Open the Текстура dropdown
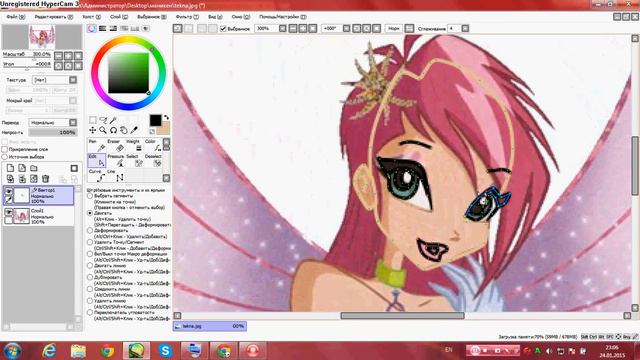640x360 pixels. click(x=73, y=80)
